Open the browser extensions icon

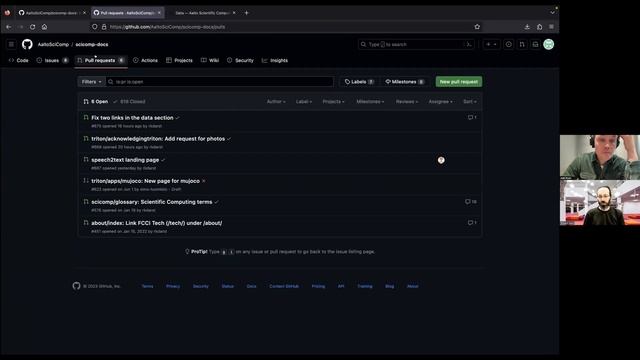pos(540,27)
